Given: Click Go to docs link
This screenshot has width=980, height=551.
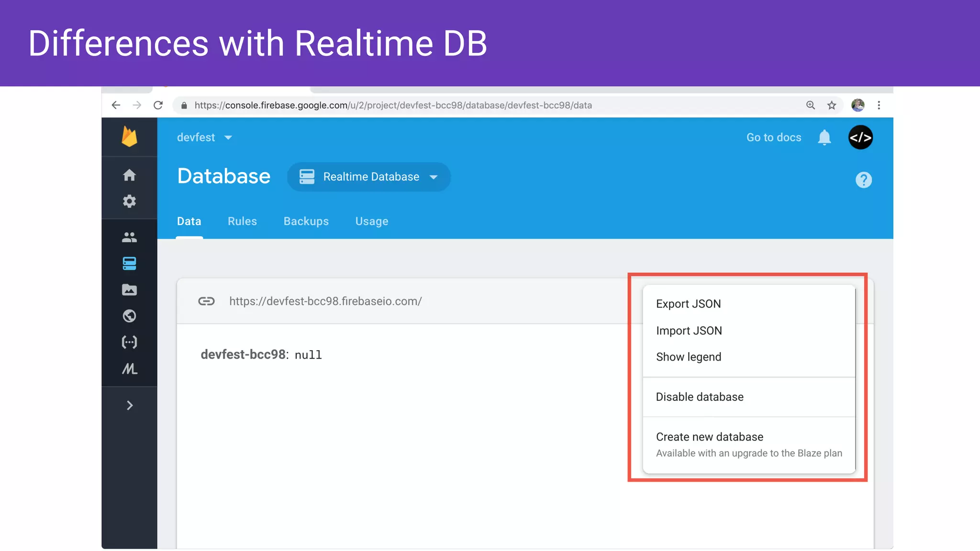Looking at the screenshot, I should pos(774,137).
